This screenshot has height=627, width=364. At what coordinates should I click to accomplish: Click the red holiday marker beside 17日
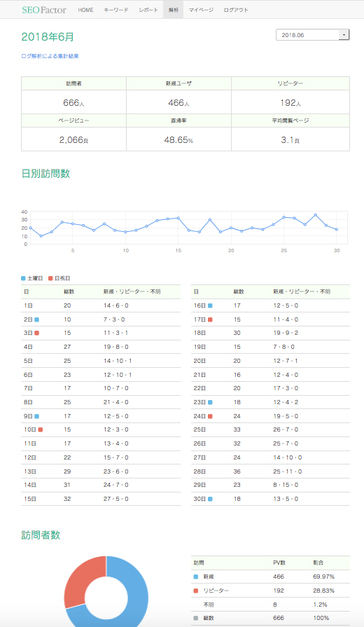[x=210, y=319]
